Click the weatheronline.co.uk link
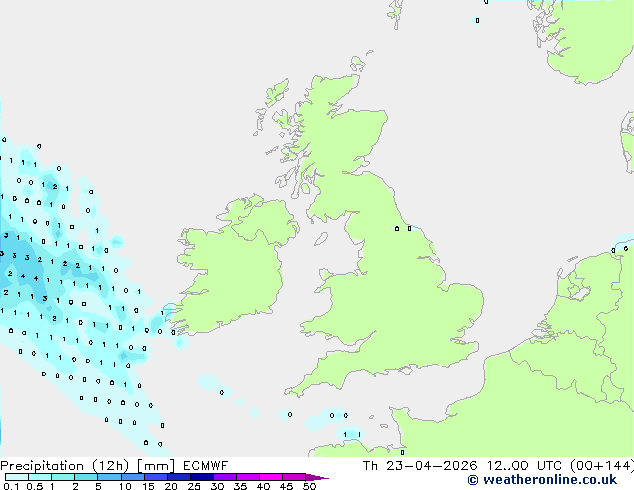The image size is (634, 490). 542,480
